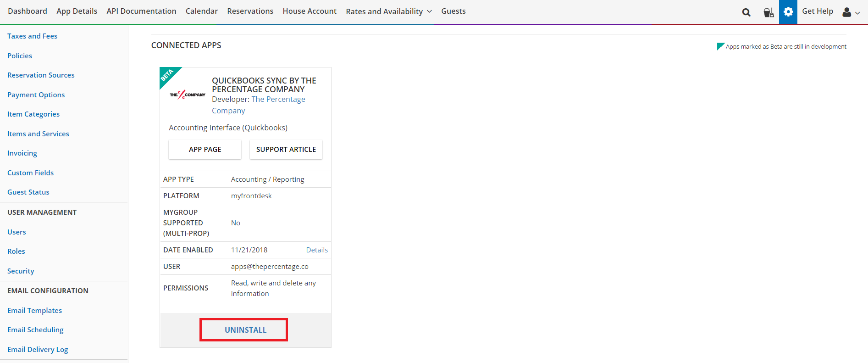Click The Percentage Company logo thumbnail

click(x=188, y=95)
